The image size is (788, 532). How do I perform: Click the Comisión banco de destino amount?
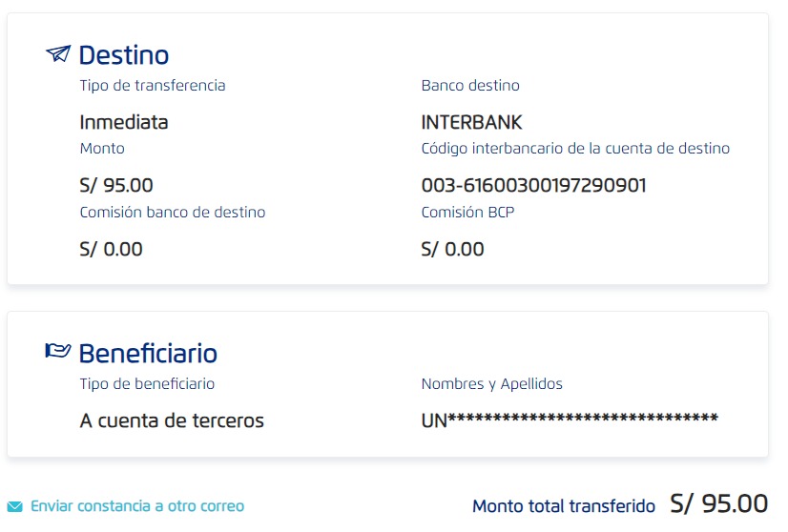[x=111, y=249]
